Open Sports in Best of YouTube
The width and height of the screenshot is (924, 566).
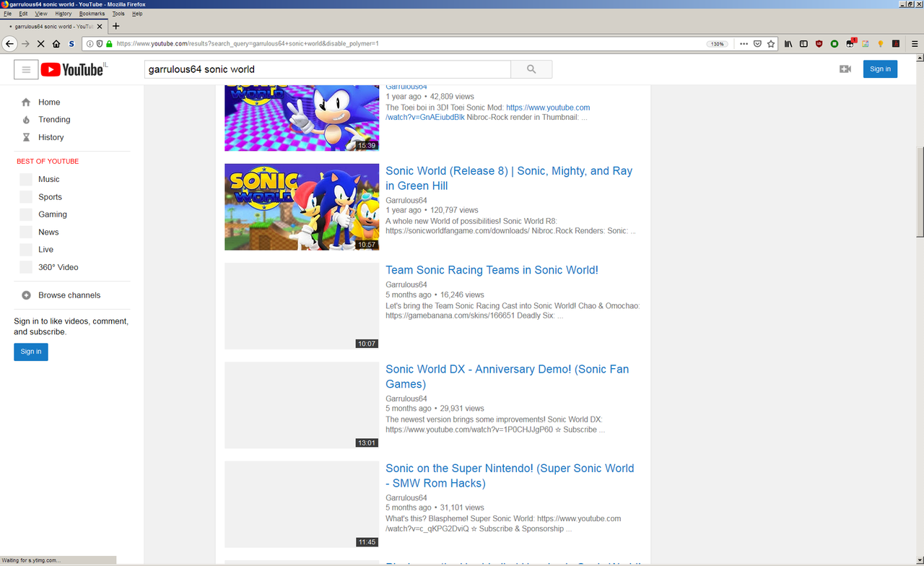(x=50, y=197)
